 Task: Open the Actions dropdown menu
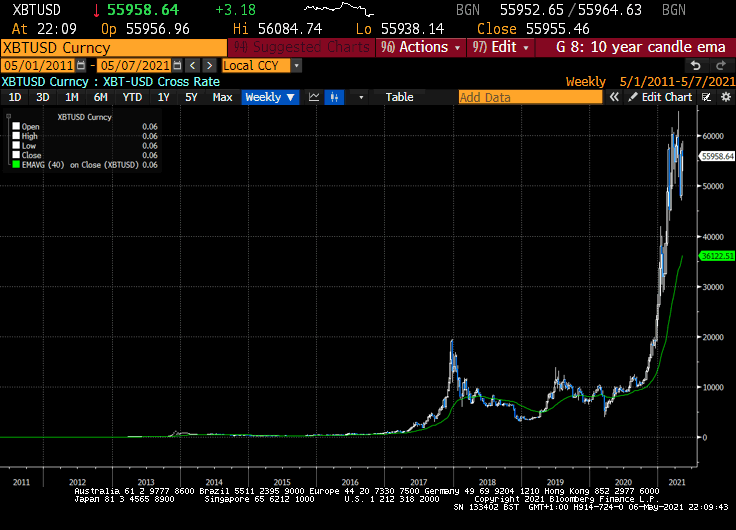(x=421, y=47)
